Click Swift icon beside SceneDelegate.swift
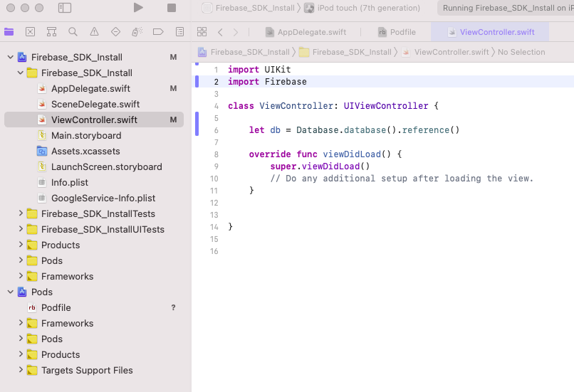574x392 pixels. click(42, 104)
